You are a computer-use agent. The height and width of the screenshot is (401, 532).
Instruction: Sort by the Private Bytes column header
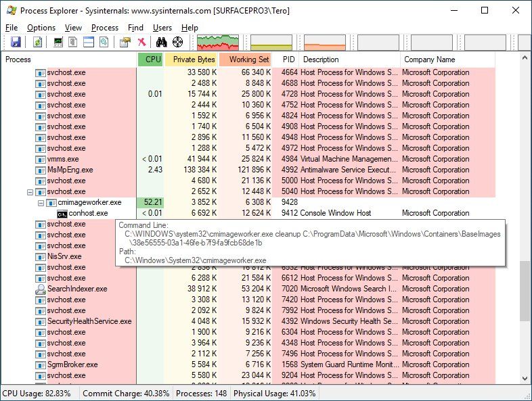[191, 60]
